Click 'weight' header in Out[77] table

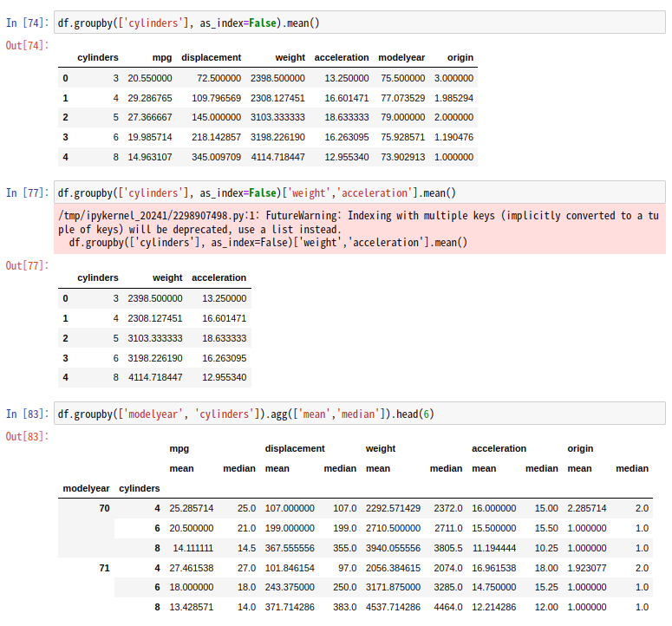coord(167,277)
